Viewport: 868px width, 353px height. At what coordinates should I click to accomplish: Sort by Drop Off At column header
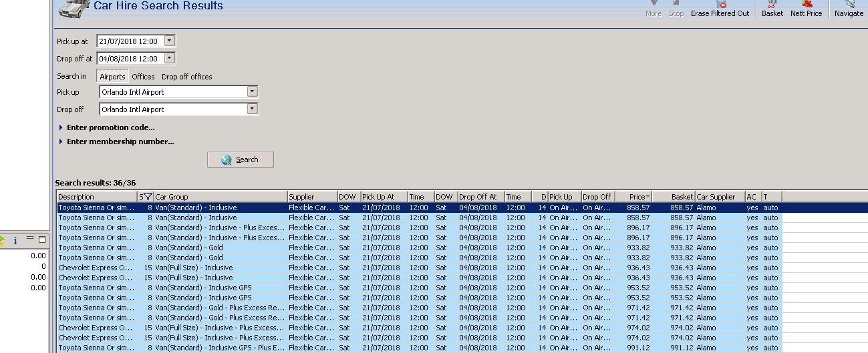tap(481, 197)
